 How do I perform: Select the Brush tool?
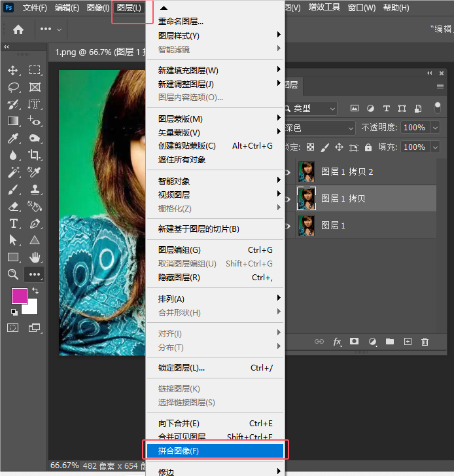pyautogui.click(x=12, y=190)
